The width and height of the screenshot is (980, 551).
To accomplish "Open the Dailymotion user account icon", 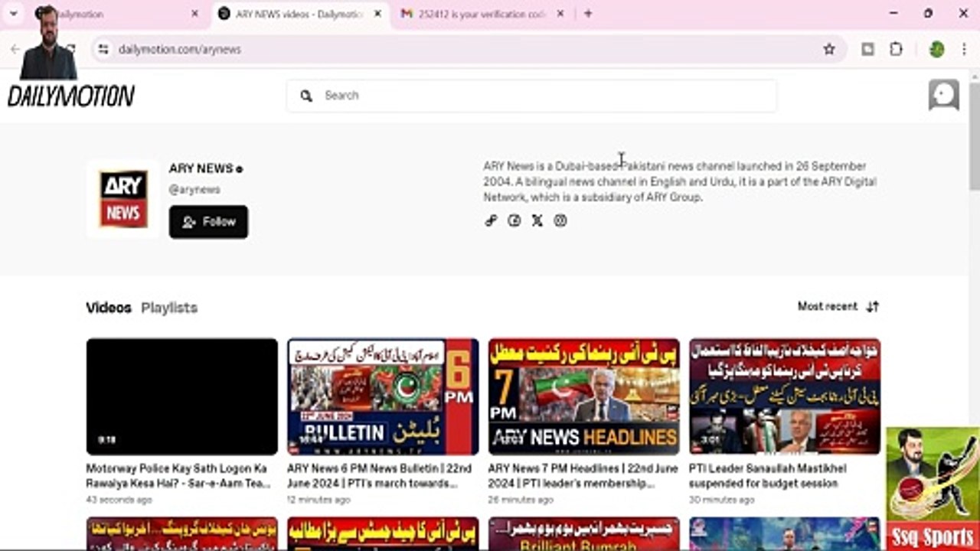I will coord(943,96).
